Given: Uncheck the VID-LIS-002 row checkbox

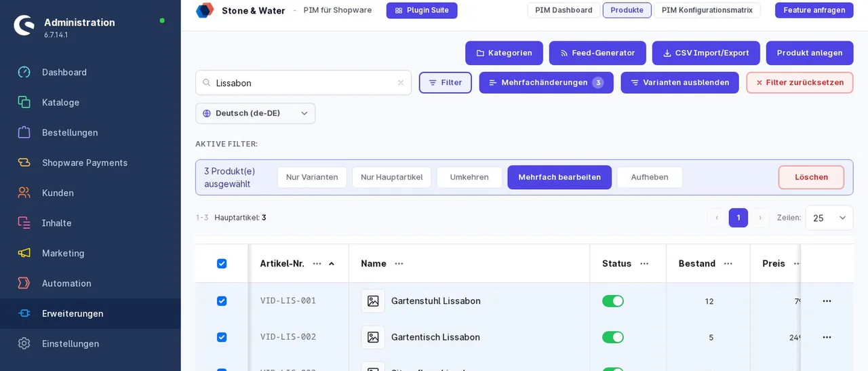Looking at the screenshot, I should click(x=222, y=337).
